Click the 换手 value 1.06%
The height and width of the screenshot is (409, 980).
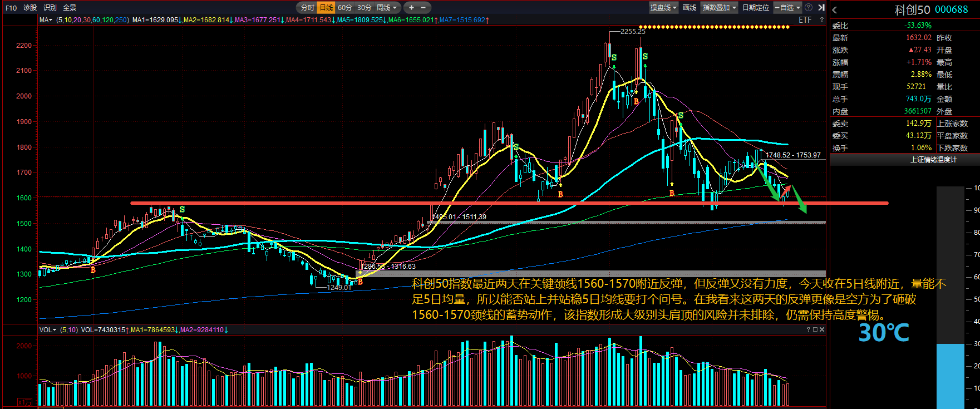pos(921,148)
